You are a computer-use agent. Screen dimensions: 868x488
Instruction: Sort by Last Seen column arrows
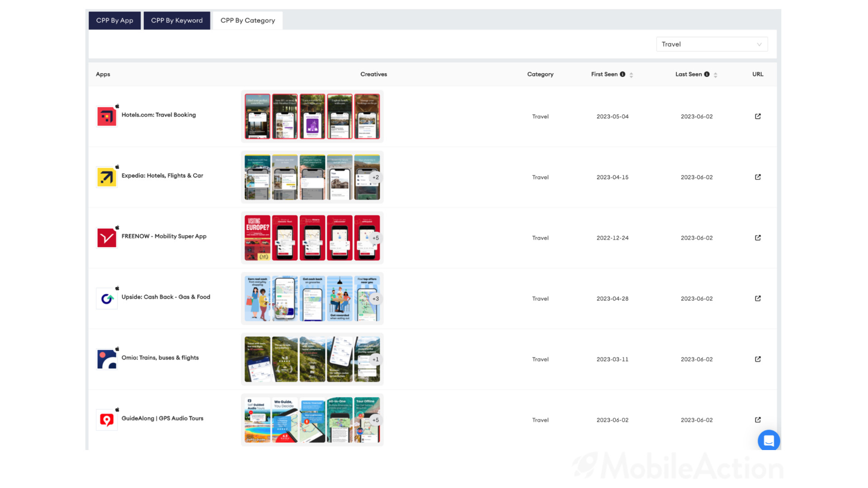click(x=715, y=75)
